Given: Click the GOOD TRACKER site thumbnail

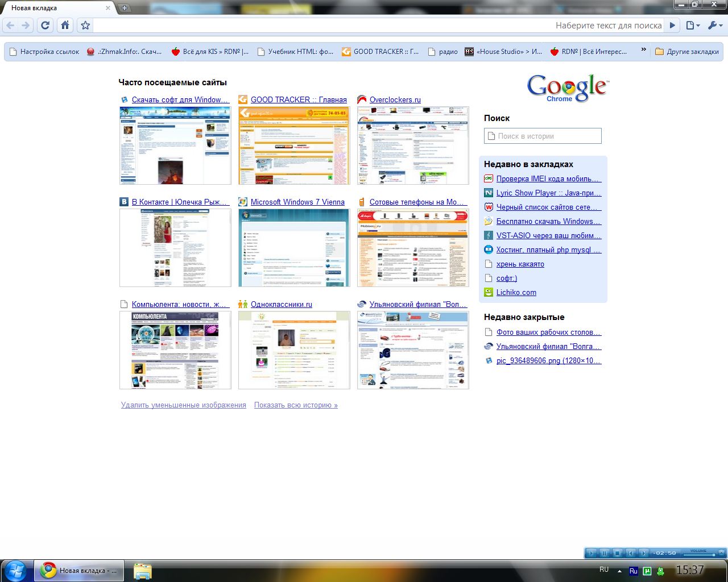Looking at the screenshot, I should click(x=294, y=145).
